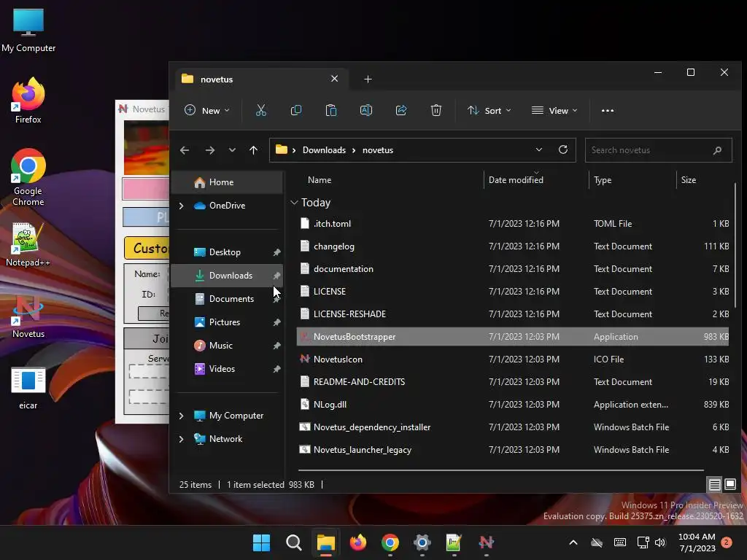Click Novetus icon in taskbar
747x560 pixels.
click(487, 542)
